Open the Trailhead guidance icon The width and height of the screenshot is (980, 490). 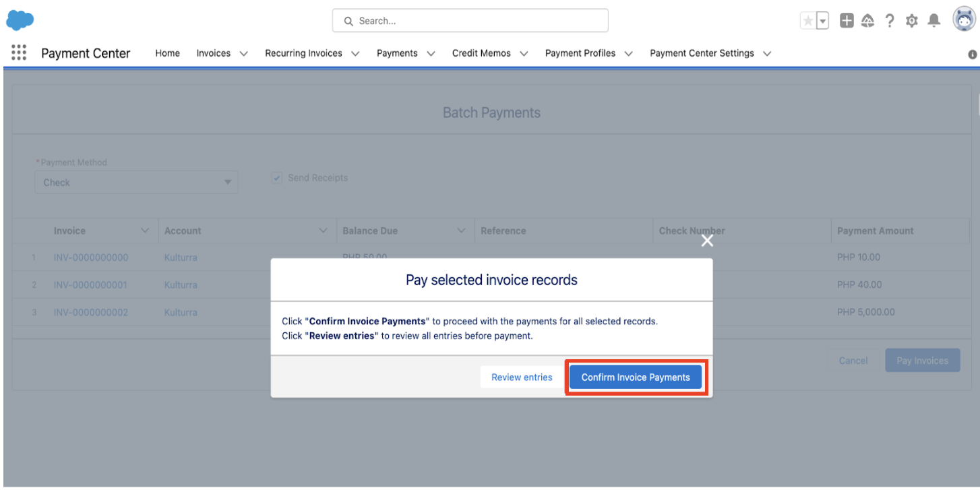[869, 21]
